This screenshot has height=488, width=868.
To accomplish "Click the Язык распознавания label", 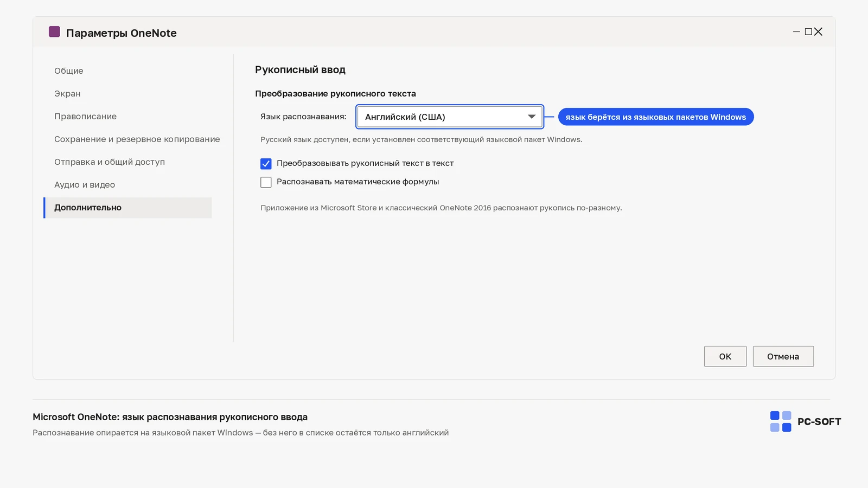I will point(303,117).
